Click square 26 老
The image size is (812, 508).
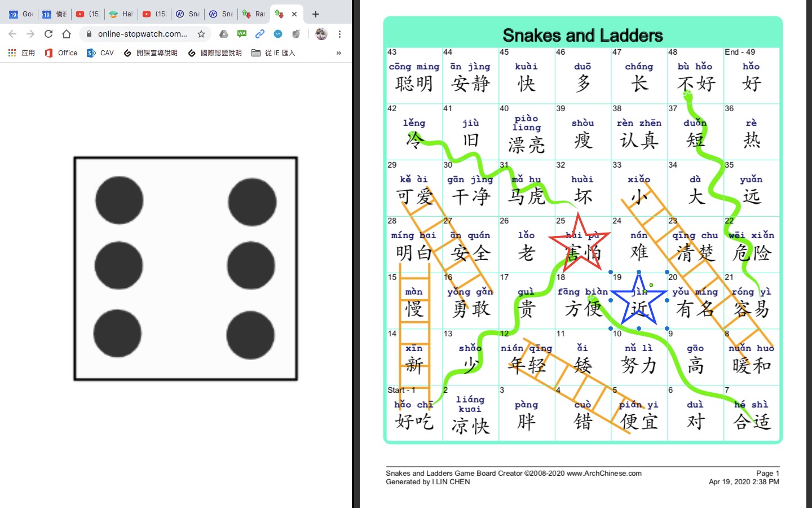pyautogui.click(x=527, y=244)
